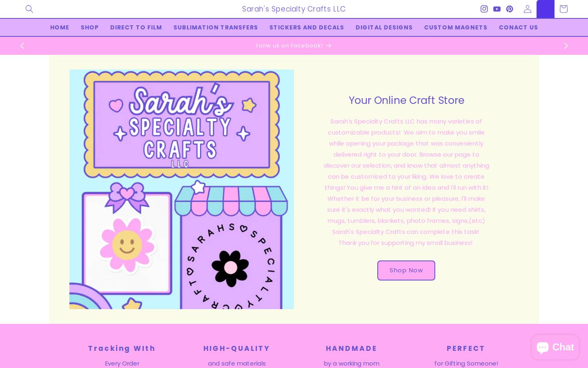This screenshot has height=368, width=588.
Task: Click the 'by a working mom' text
Action: pos(352,363)
